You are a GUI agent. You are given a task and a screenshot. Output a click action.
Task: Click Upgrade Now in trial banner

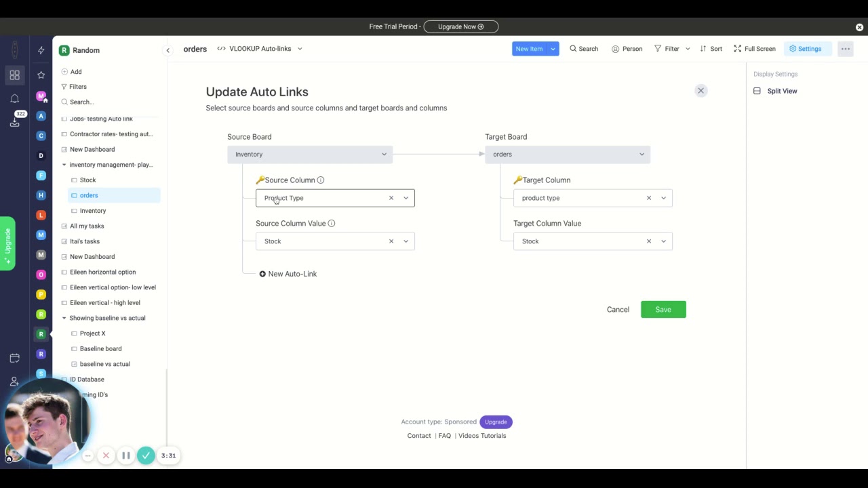pos(461,27)
